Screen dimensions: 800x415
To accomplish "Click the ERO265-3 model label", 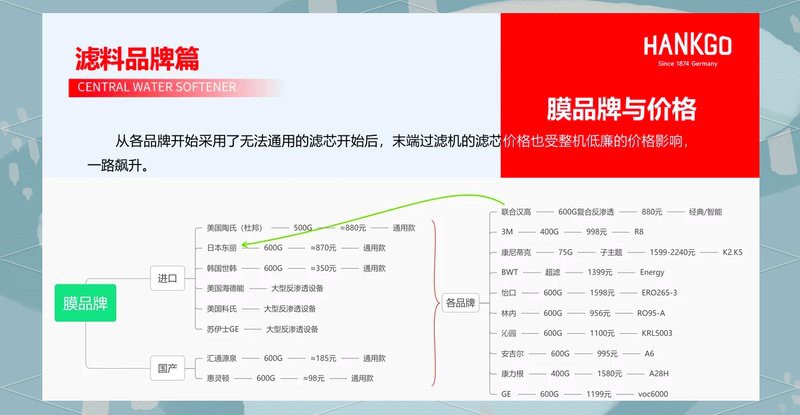I will (659, 292).
